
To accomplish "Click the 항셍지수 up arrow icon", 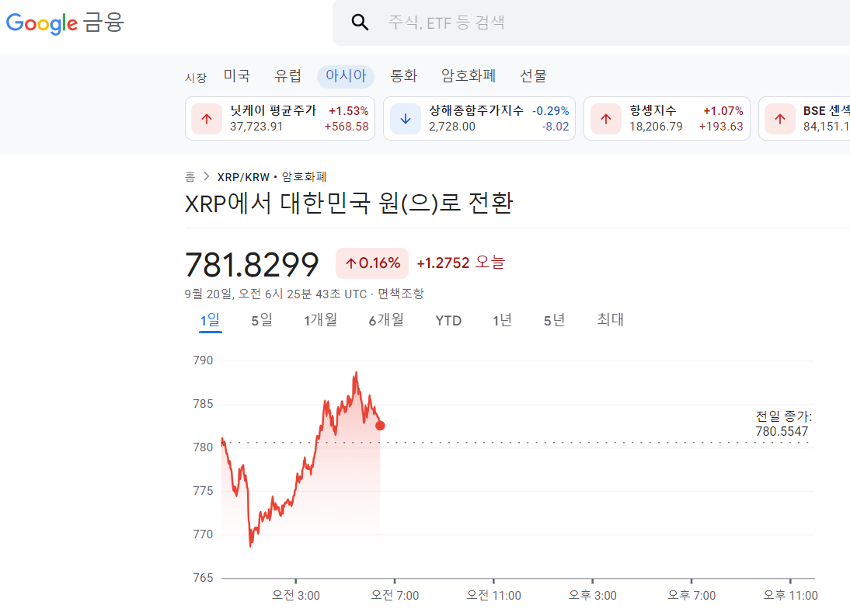I will pos(606,119).
